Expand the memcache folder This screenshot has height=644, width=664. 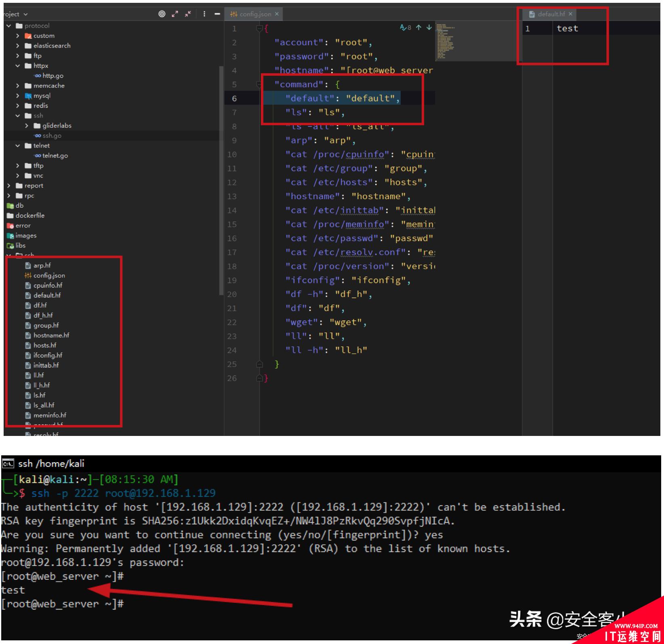pyautogui.click(x=18, y=86)
